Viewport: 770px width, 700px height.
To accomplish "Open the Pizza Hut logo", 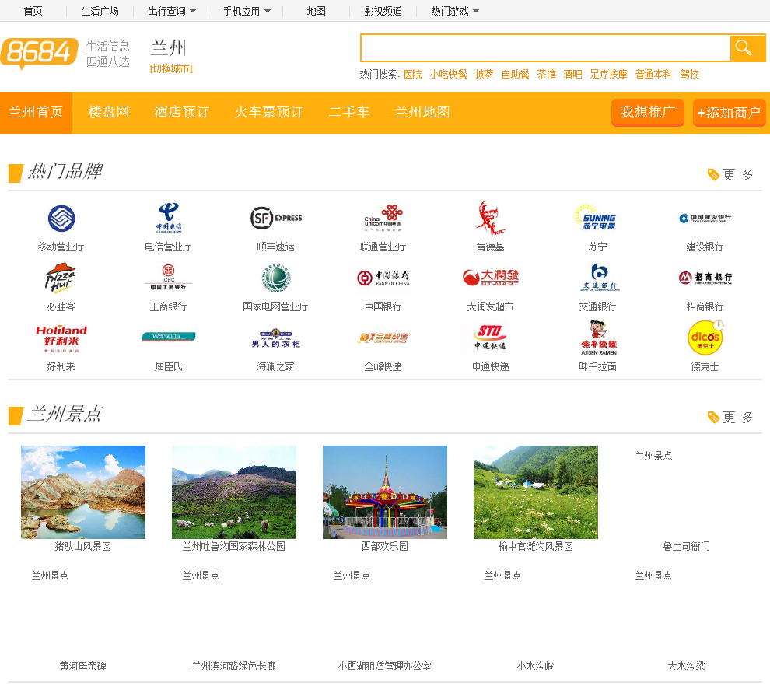I will point(61,278).
